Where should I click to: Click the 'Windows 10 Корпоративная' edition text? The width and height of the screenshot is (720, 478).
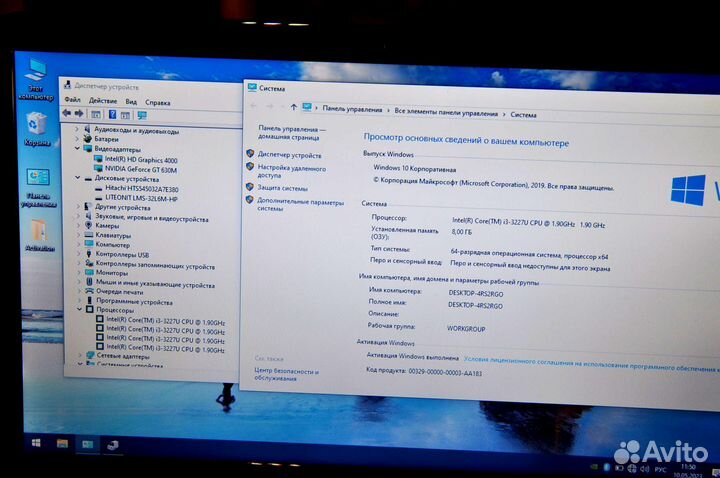[415, 169]
